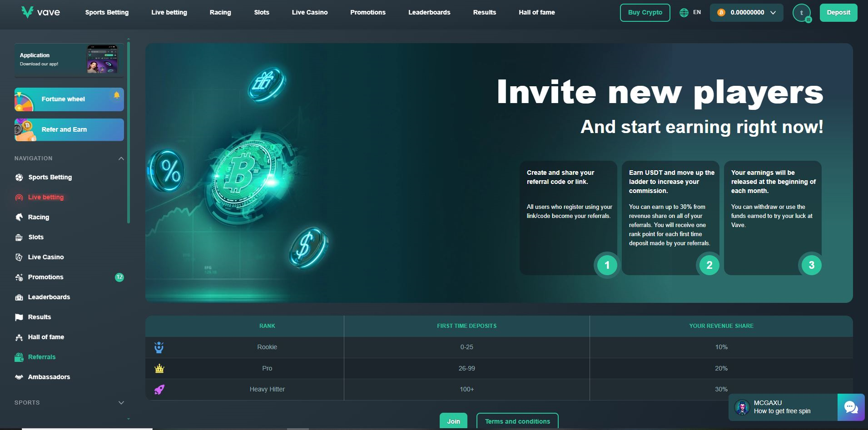Open the live chat bubble icon

[851, 407]
